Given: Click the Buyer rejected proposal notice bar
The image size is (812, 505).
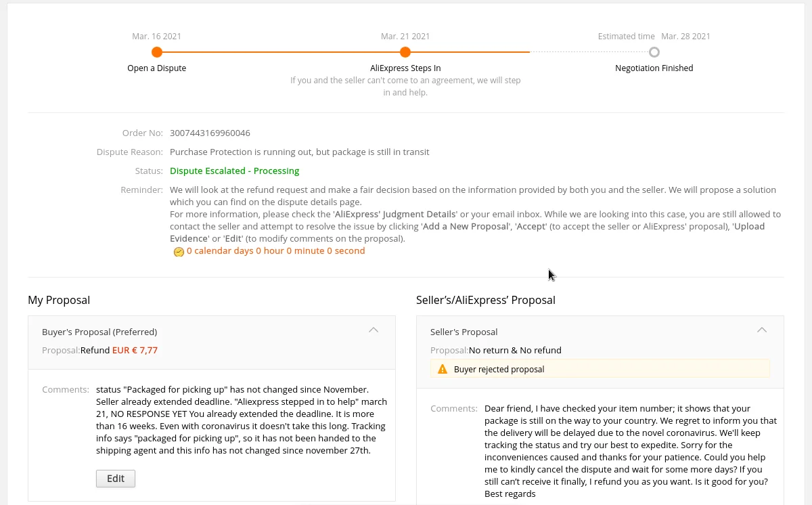Looking at the screenshot, I should click(x=600, y=369).
